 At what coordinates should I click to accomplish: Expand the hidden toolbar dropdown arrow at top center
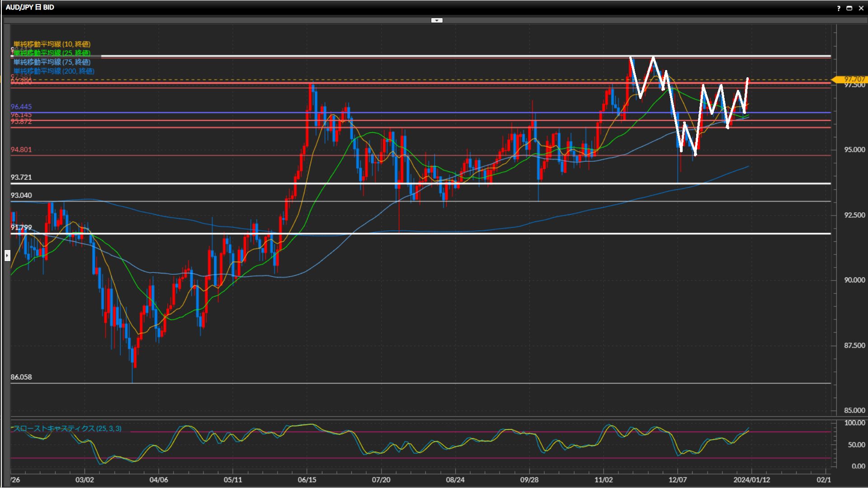[436, 20]
